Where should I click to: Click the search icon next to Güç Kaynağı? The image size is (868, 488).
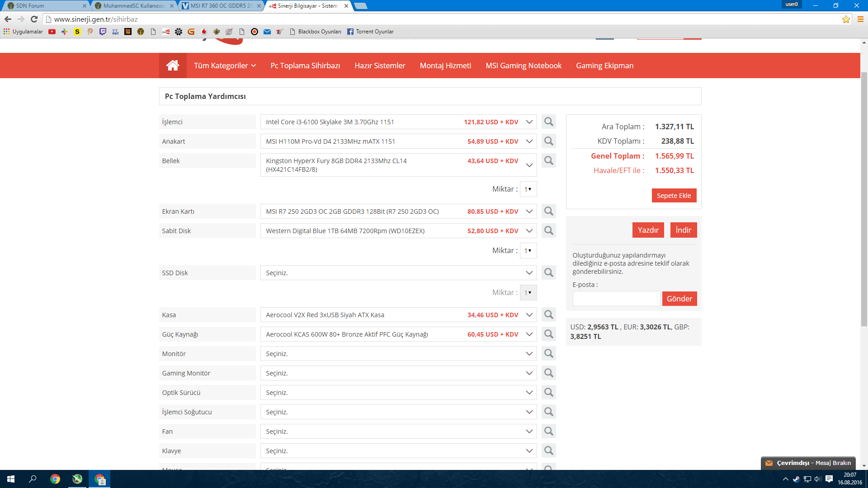point(548,334)
